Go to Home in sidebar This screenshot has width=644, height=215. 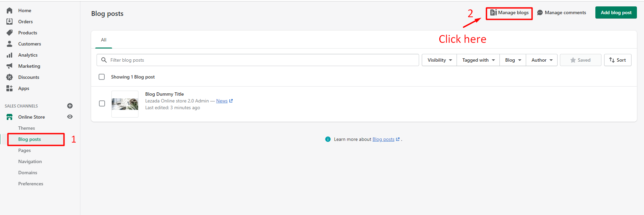tap(25, 10)
